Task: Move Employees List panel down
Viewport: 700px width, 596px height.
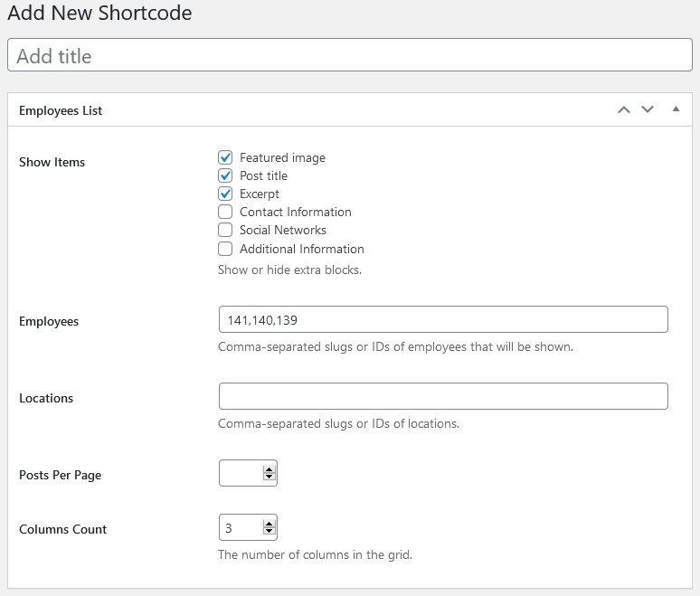Action: (648, 109)
